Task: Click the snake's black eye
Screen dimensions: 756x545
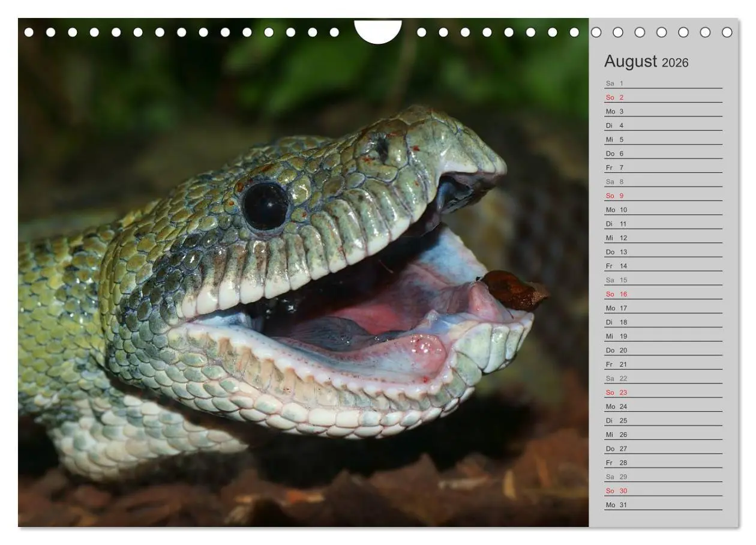Action: [x=266, y=206]
